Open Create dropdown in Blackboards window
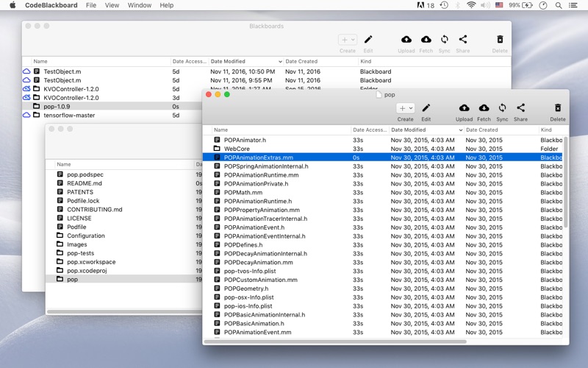This screenshot has width=588, height=368. tap(348, 40)
